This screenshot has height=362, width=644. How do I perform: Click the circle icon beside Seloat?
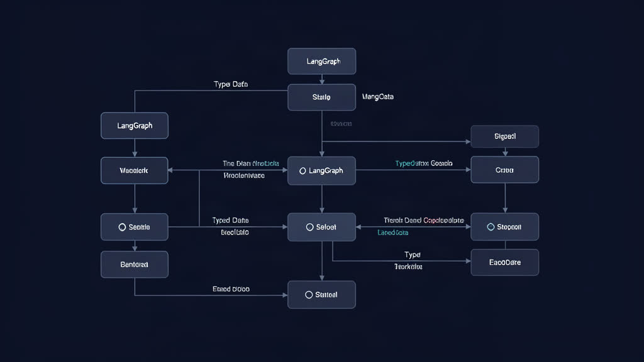[309, 227]
